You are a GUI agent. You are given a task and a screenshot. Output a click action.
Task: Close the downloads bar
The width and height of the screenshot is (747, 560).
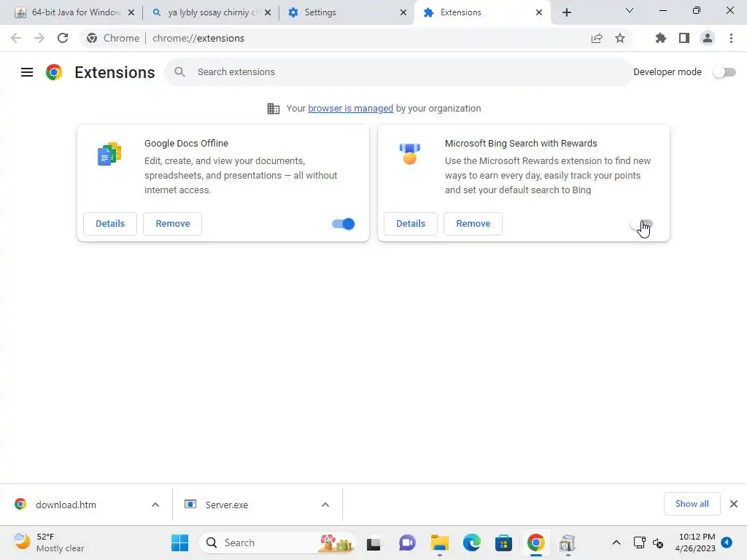(x=734, y=504)
